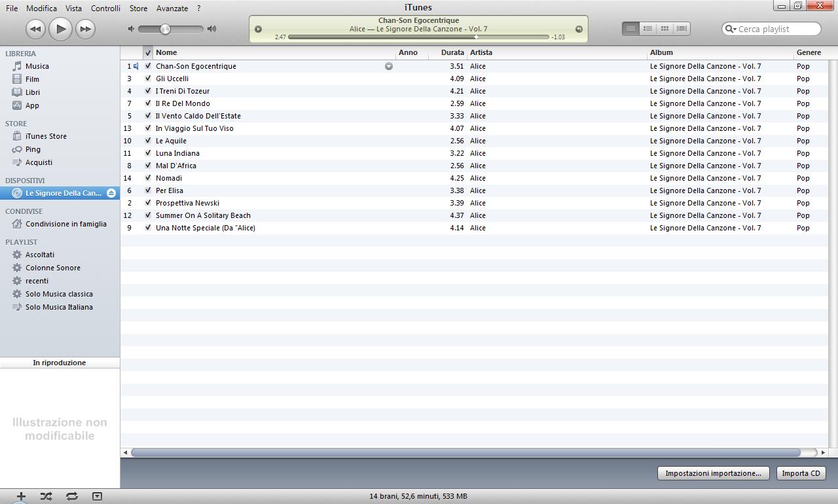Uncheck Il Re Del Mondo checkbox
The image size is (838, 504).
148,103
